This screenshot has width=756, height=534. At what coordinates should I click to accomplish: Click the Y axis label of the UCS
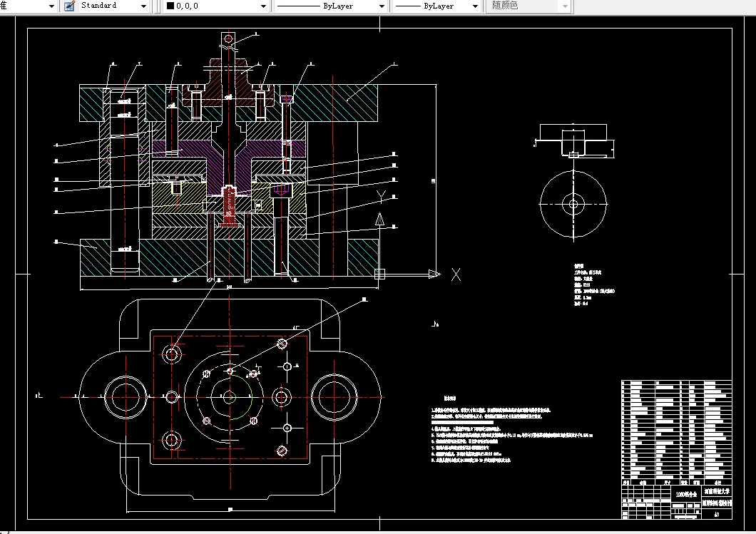click(381, 195)
